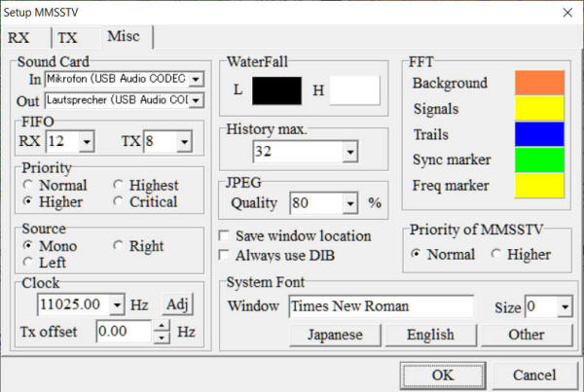This screenshot has height=392, width=584.
Task: Switch to the TX tab
Action: point(67,38)
